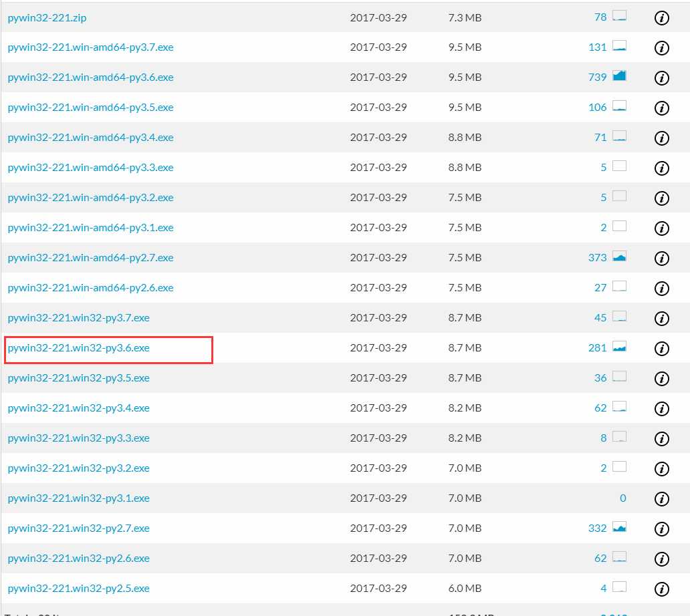Viewport: 690px width, 616px height.
Task: Click download count 131 for win-amd64-py3.7
Action: coord(598,47)
